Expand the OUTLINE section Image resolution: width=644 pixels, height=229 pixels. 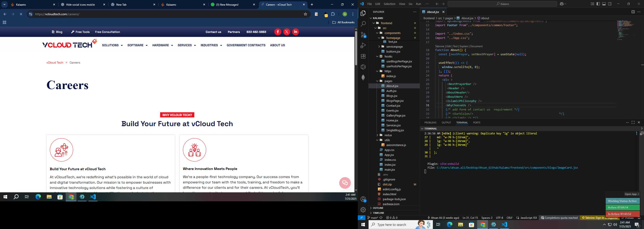[378, 208]
